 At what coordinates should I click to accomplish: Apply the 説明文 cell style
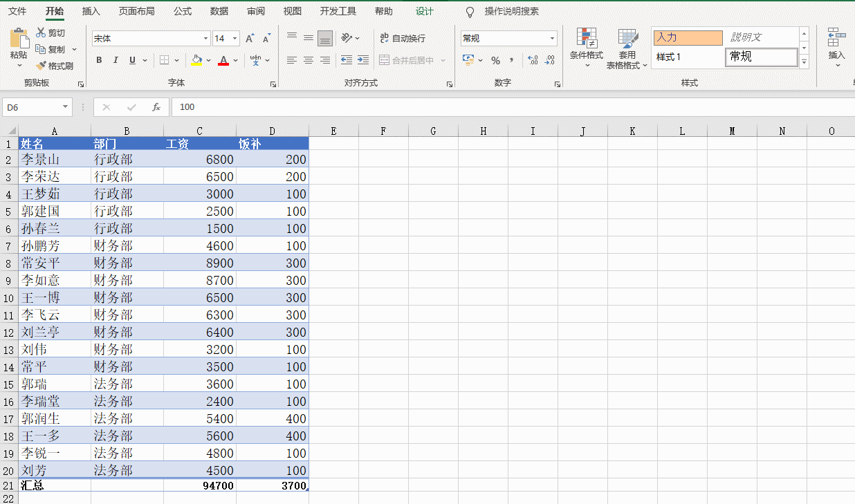tap(762, 38)
